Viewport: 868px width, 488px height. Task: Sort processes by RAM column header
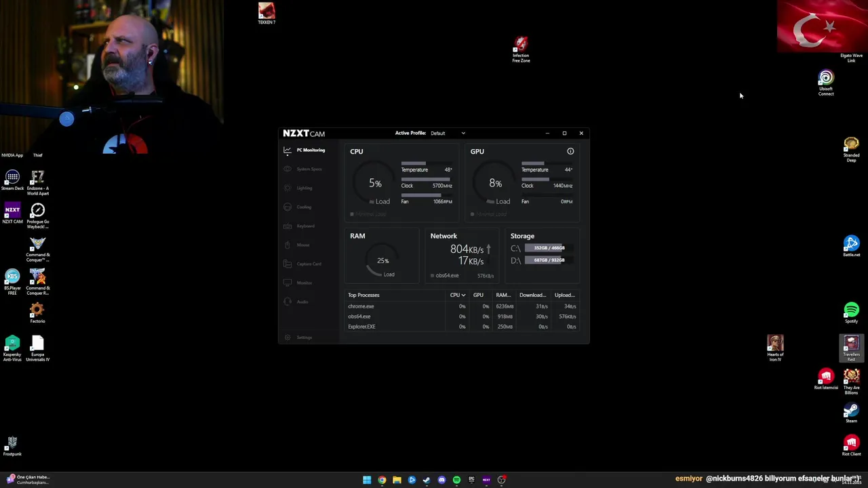click(x=503, y=295)
